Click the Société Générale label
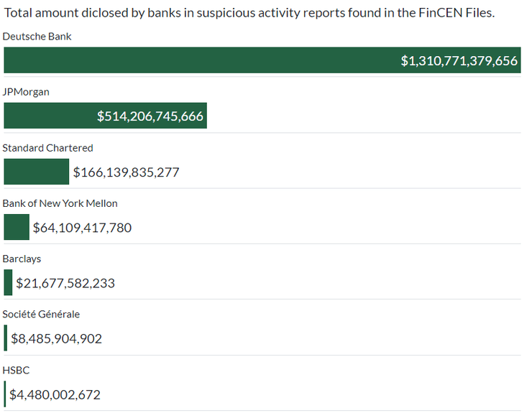 click(x=42, y=314)
